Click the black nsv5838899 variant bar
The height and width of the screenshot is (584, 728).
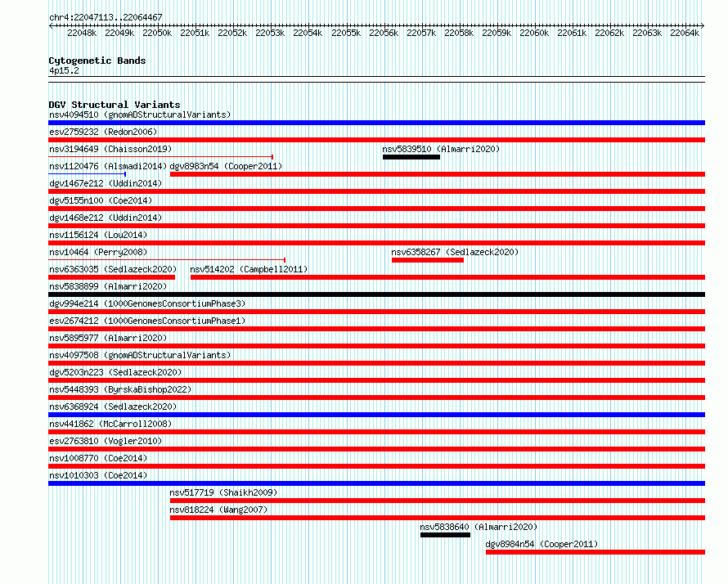click(376, 294)
